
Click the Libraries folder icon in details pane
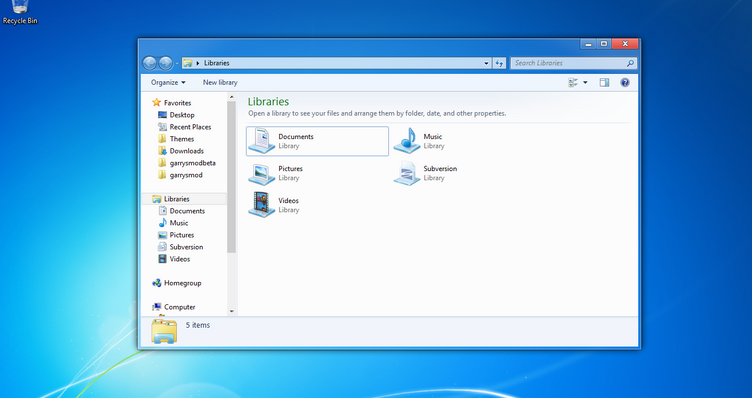[x=164, y=331]
